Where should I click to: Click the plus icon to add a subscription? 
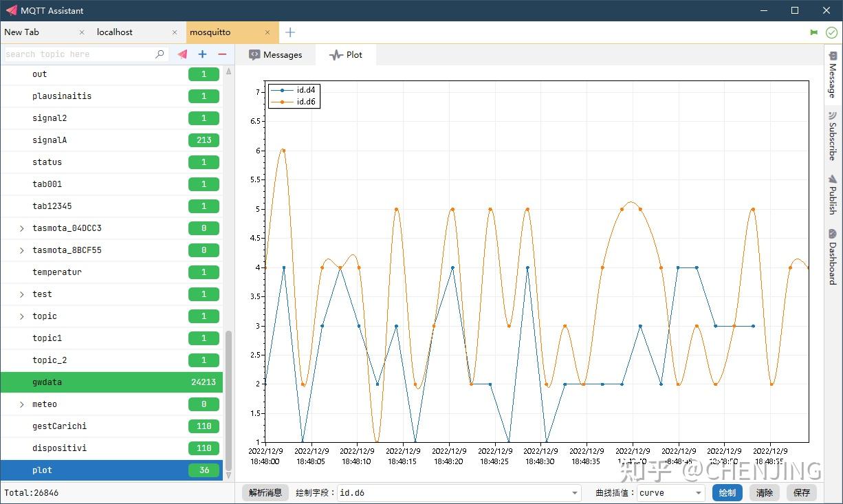pos(201,54)
